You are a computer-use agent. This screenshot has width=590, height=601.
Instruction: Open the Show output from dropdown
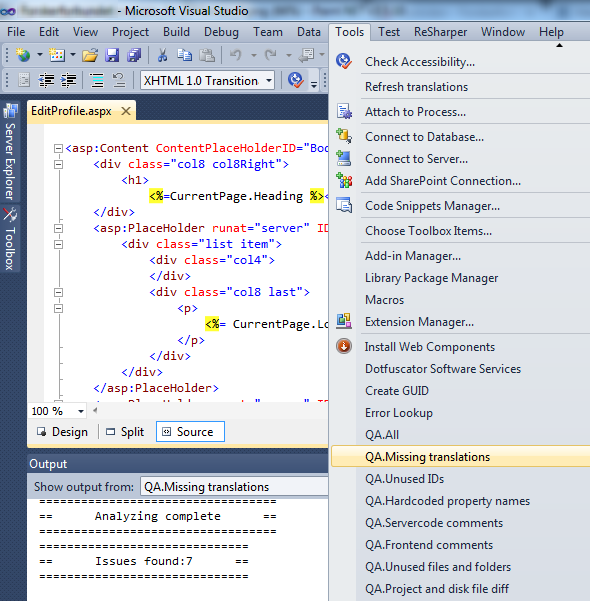pos(234,487)
